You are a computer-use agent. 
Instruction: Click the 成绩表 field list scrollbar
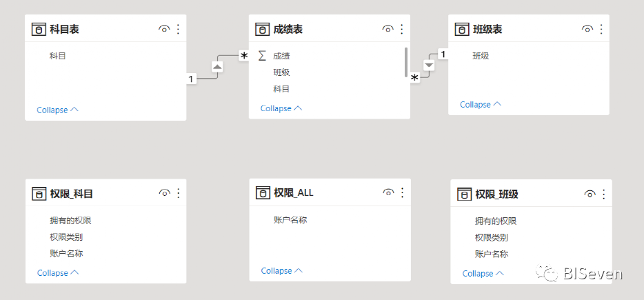coord(405,62)
